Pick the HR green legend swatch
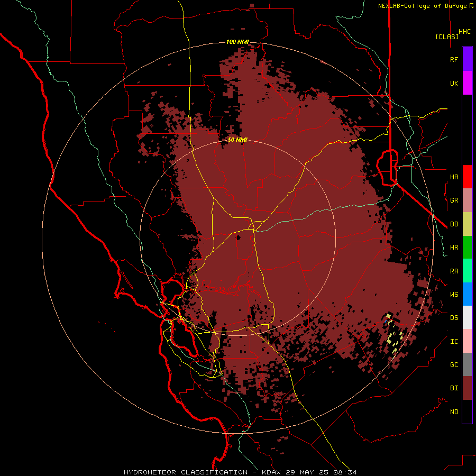 [467, 247]
